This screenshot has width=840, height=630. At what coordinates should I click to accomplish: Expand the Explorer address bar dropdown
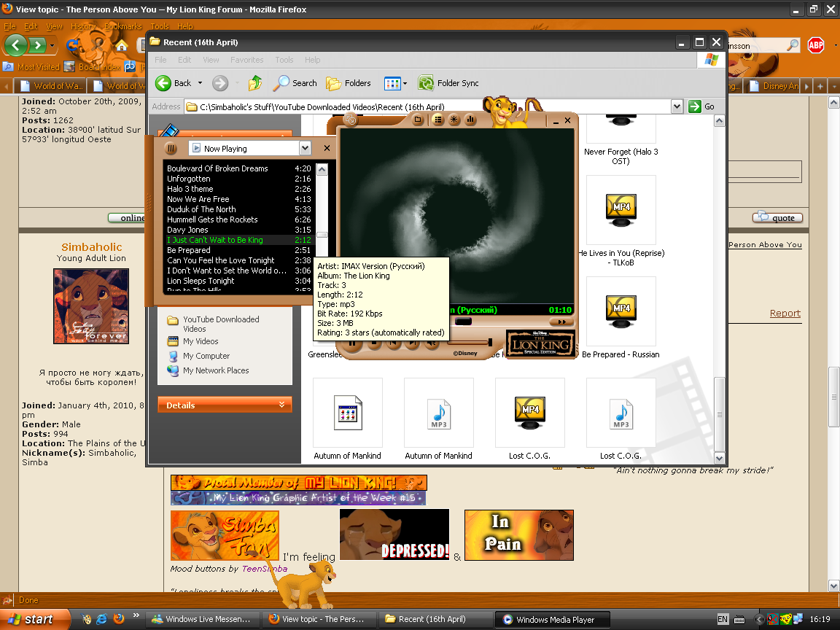(x=677, y=106)
